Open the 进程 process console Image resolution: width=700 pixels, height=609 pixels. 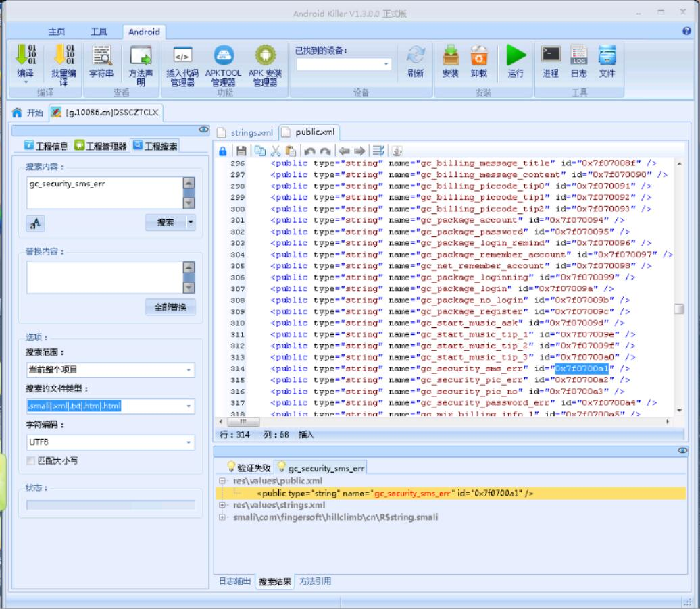551,55
